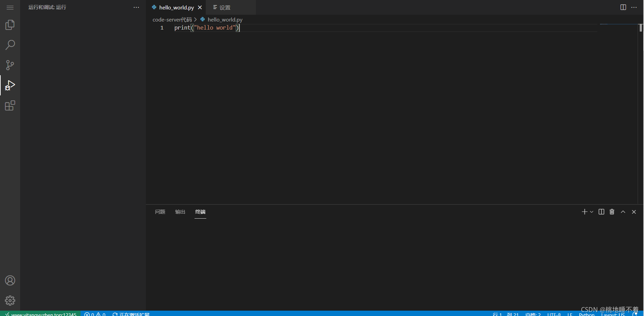Open Run and Debug panel more actions
Viewport: 644px width, 316px height.
point(136,7)
